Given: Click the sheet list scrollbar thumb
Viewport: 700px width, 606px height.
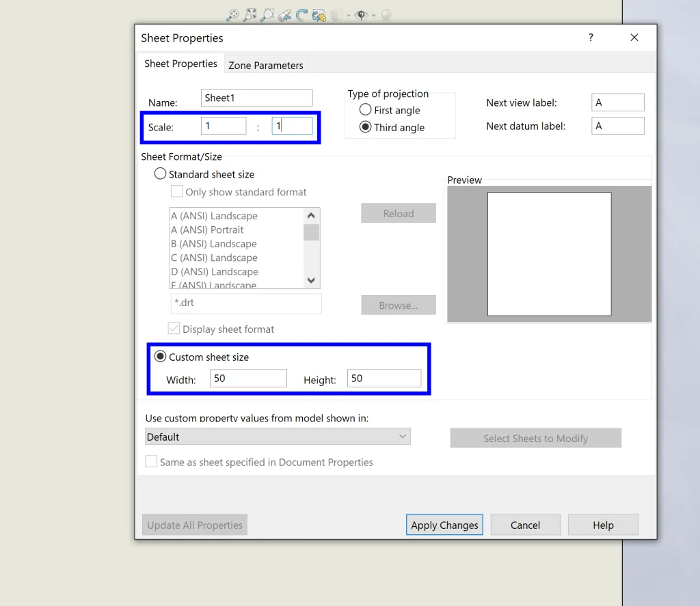Looking at the screenshot, I should pyautogui.click(x=311, y=232).
